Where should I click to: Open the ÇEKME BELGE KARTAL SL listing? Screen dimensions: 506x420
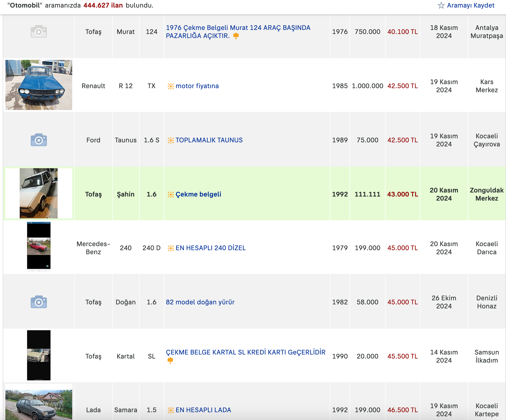click(x=246, y=352)
